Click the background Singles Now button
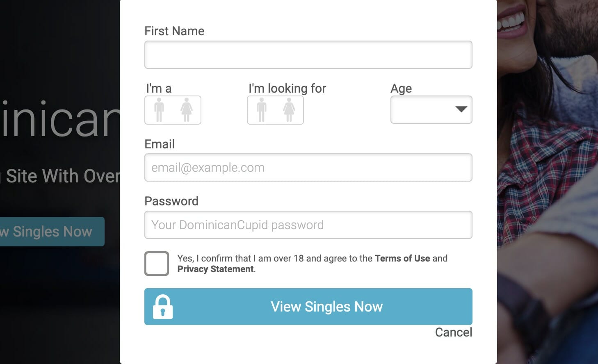 click(52, 232)
